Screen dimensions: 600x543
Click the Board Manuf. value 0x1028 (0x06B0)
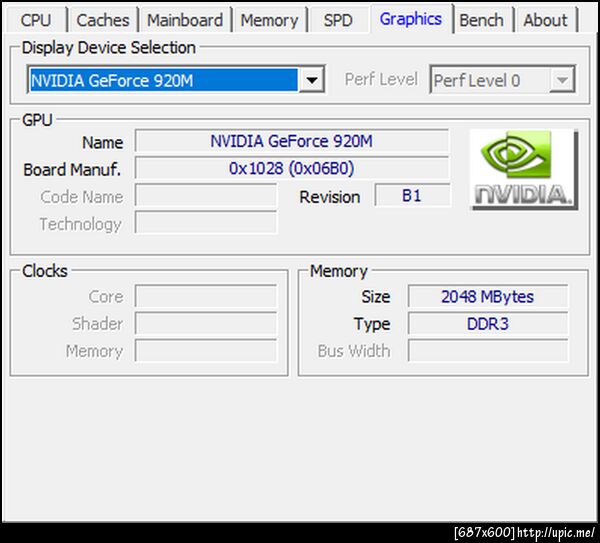click(x=292, y=168)
